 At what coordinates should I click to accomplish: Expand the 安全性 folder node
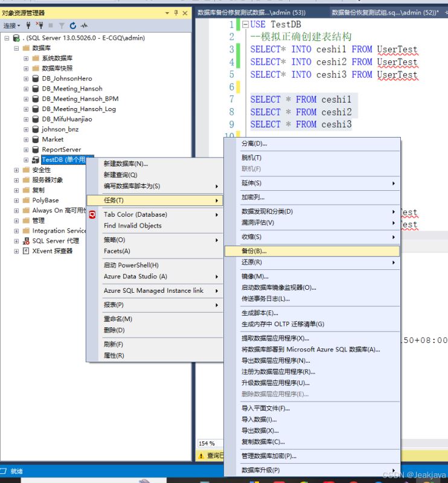tap(16, 170)
